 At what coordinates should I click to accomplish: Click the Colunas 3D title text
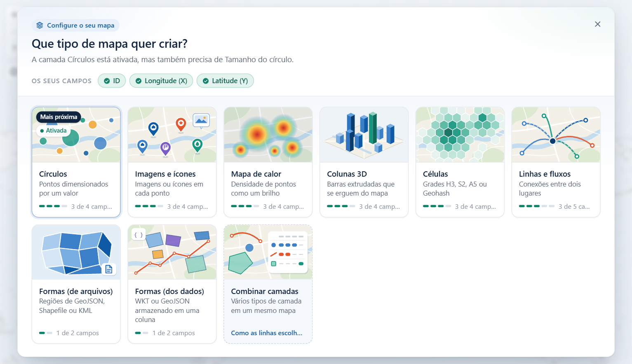tap(347, 174)
